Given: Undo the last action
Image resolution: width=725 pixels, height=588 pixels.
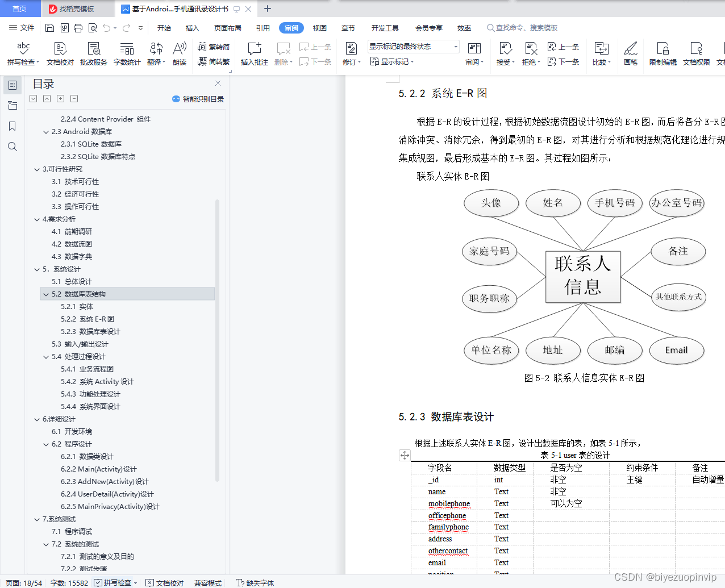Looking at the screenshot, I should click(107, 28).
